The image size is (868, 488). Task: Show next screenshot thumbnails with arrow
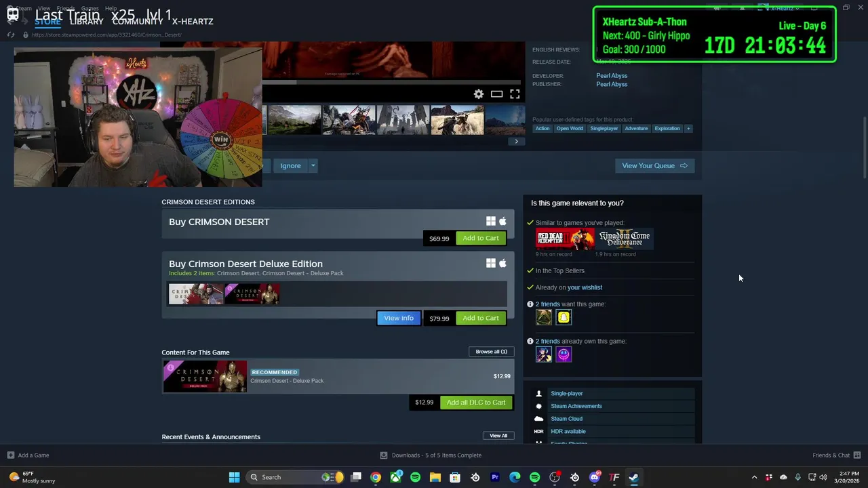(x=516, y=142)
